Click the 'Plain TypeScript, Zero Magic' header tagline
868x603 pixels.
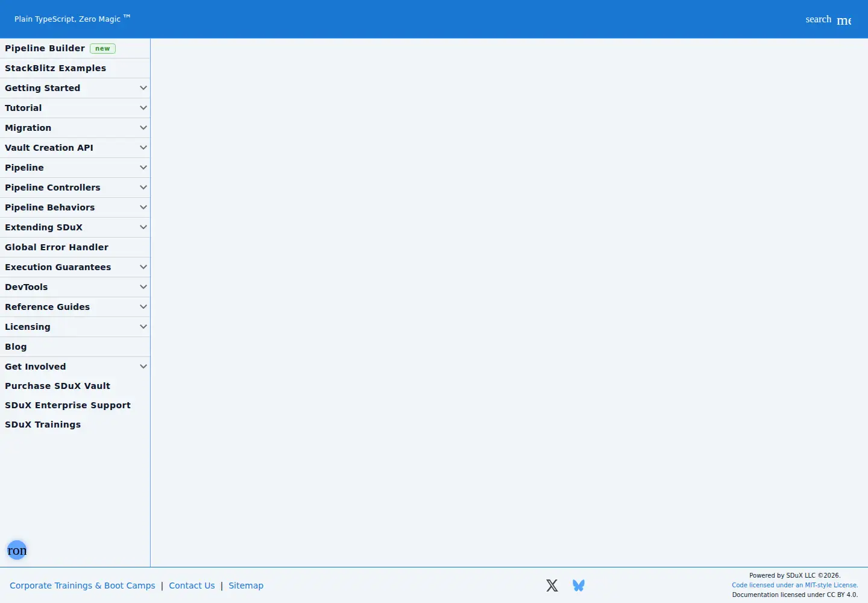(72, 19)
